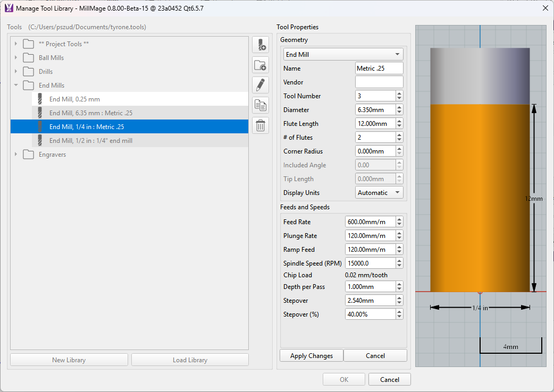Click the Apply Changes button
The width and height of the screenshot is (554, 392).
tap(311, 356)
